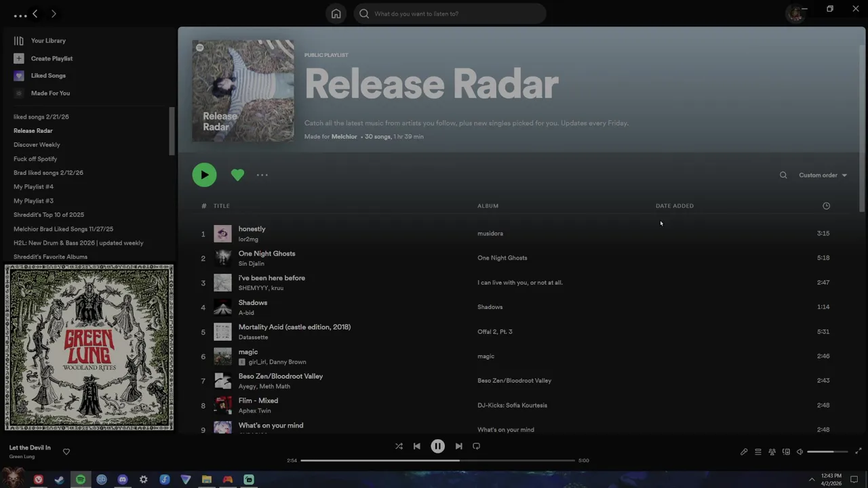Open Made For You
The image size is (868, 488).
point(42,94)
